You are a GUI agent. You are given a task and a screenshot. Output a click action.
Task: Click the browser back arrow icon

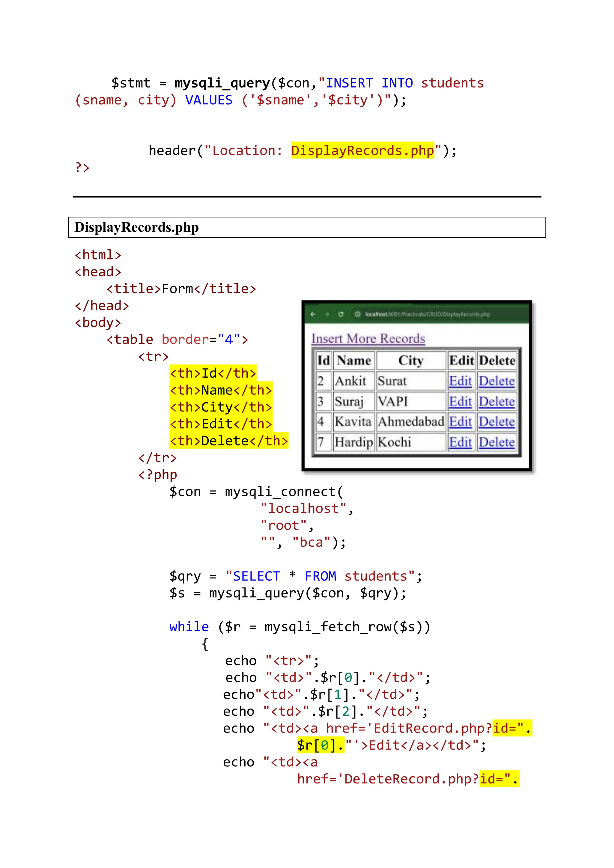(x=313, y=314)
